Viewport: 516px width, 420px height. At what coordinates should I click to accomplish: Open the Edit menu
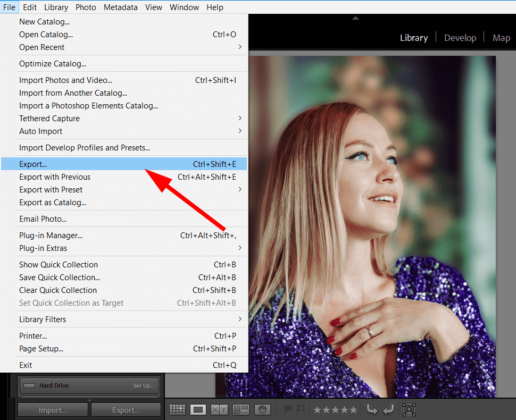point(30,7)
